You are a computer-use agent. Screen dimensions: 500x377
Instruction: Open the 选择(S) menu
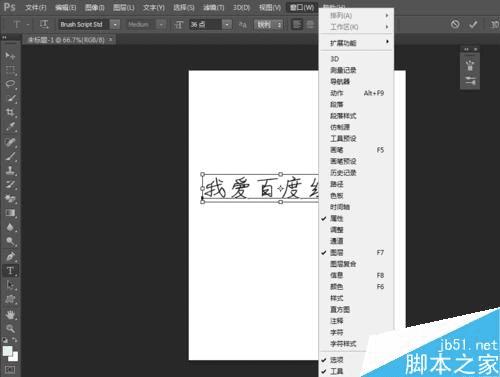pos(184,7)
